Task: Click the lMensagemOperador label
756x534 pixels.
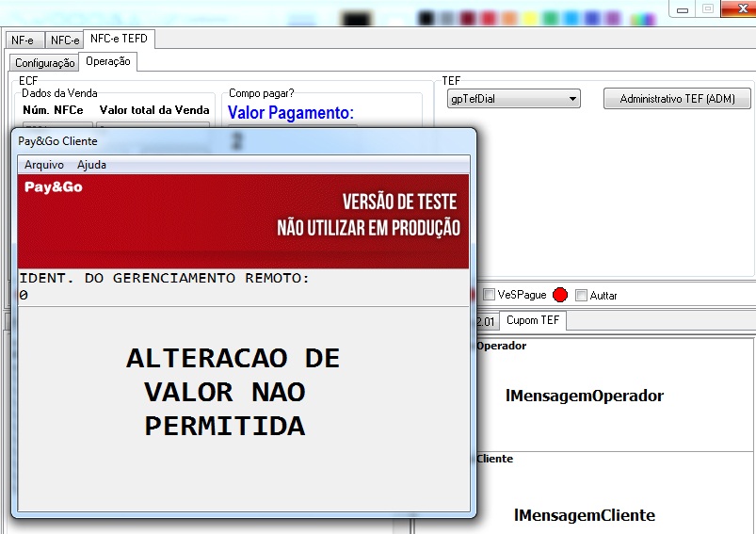Action: click(585, 396)
